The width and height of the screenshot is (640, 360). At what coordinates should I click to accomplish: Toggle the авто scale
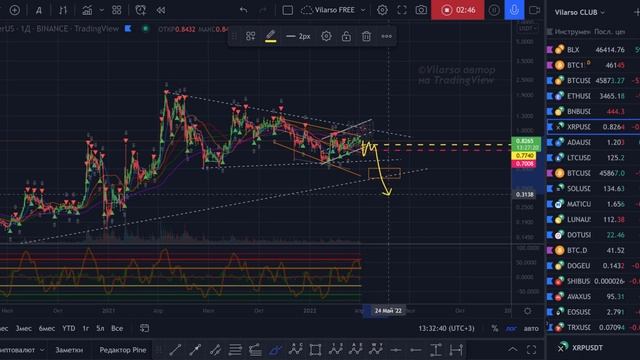[531, 328]
